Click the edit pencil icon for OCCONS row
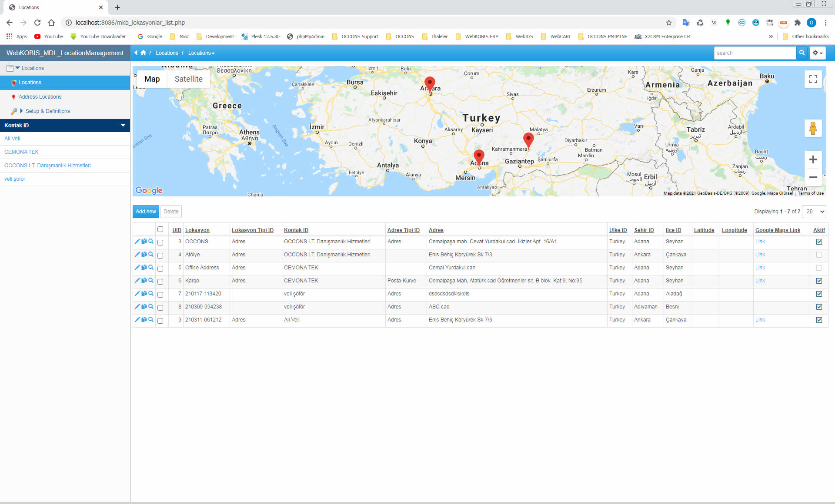835x504 pixels. [x=137, y=241]
